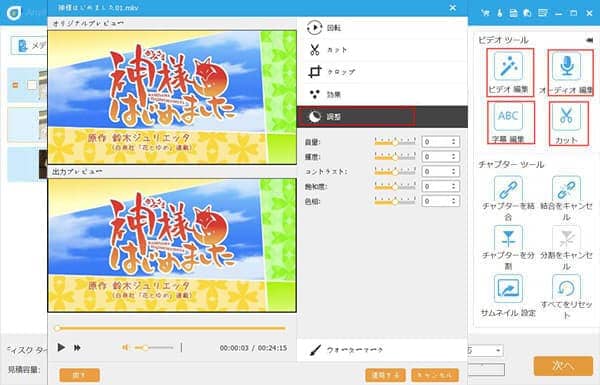600x385 pixels.
Task: Click the 分割をキャンセル tool
Action: click(567, 247)
